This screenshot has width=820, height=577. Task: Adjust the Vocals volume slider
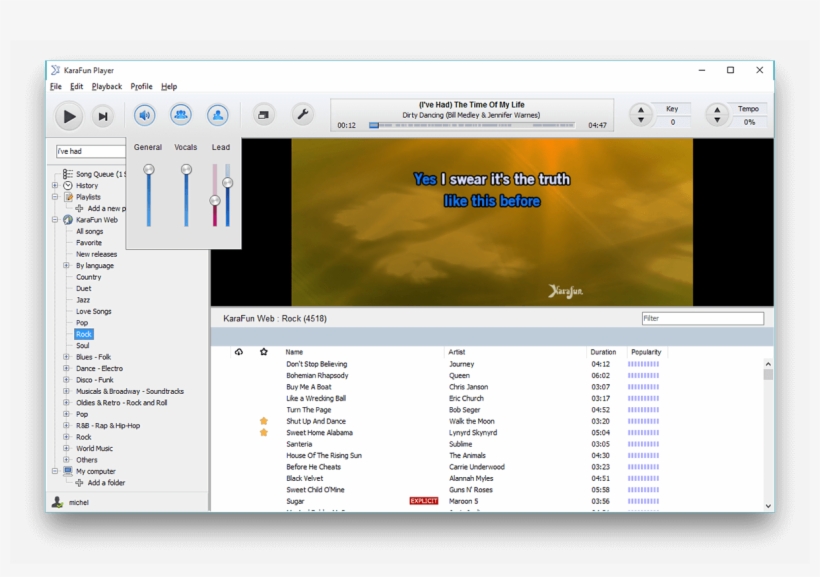[186, 169]
